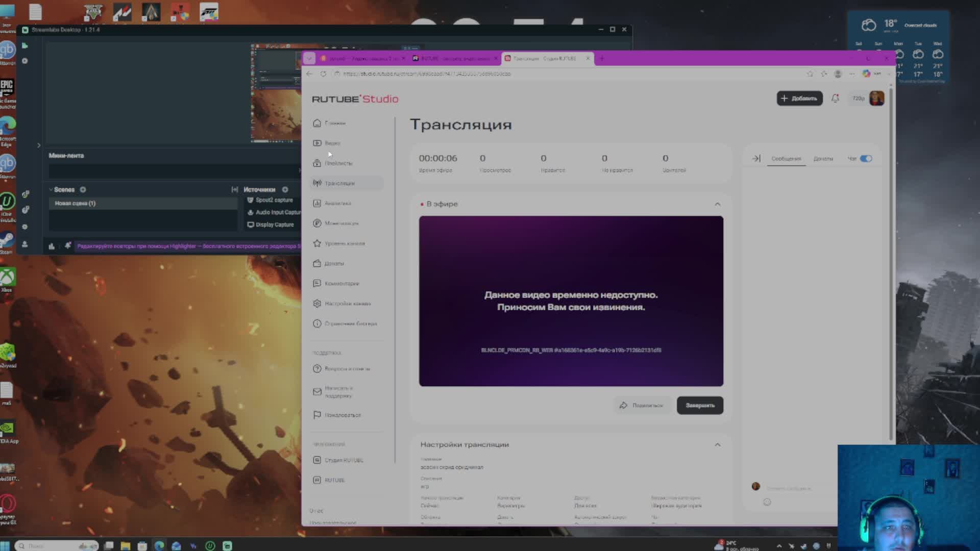980x551 pixels.
Task: Open Streamlabs performance stats icon
Action: [x=52, y=246]
